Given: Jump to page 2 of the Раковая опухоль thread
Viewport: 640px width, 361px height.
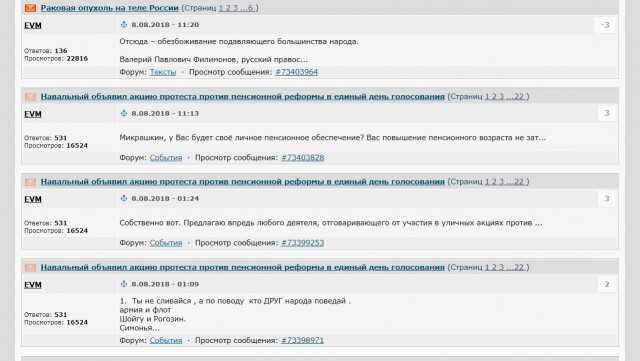Looking at the screenshot, I should pos(228,8).
